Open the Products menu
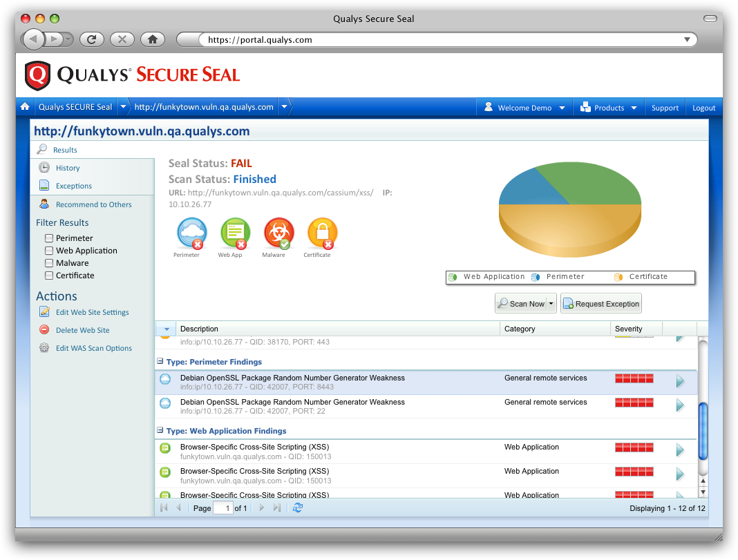 608,107
